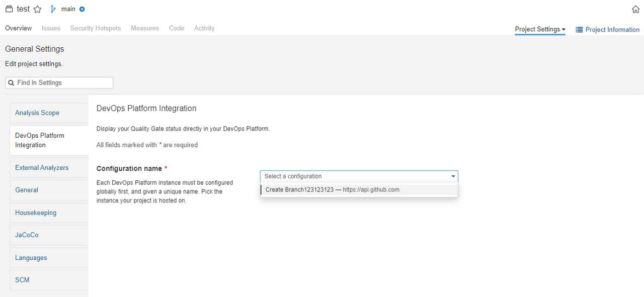Open the Code tab
The image size is (644, 297).
[x=177, y=28]
